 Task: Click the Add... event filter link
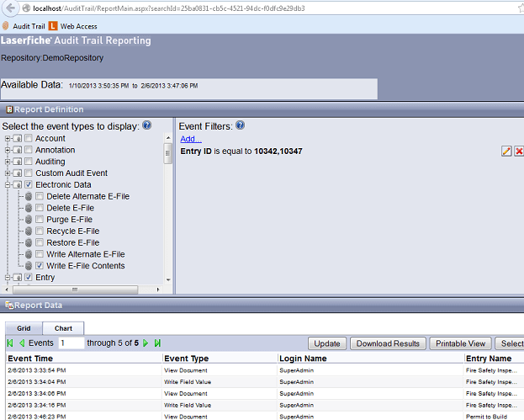pos(191,139)
